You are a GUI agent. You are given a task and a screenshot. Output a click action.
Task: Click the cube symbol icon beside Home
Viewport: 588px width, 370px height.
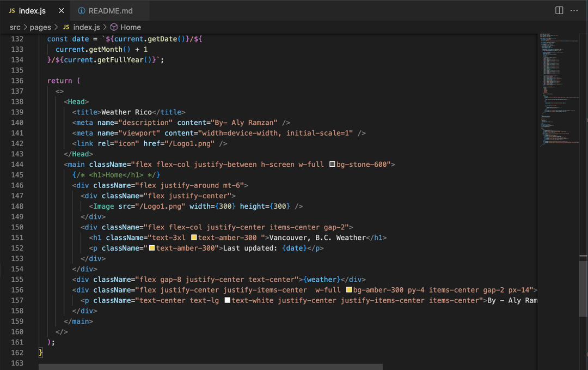click(x=114, y=27)
